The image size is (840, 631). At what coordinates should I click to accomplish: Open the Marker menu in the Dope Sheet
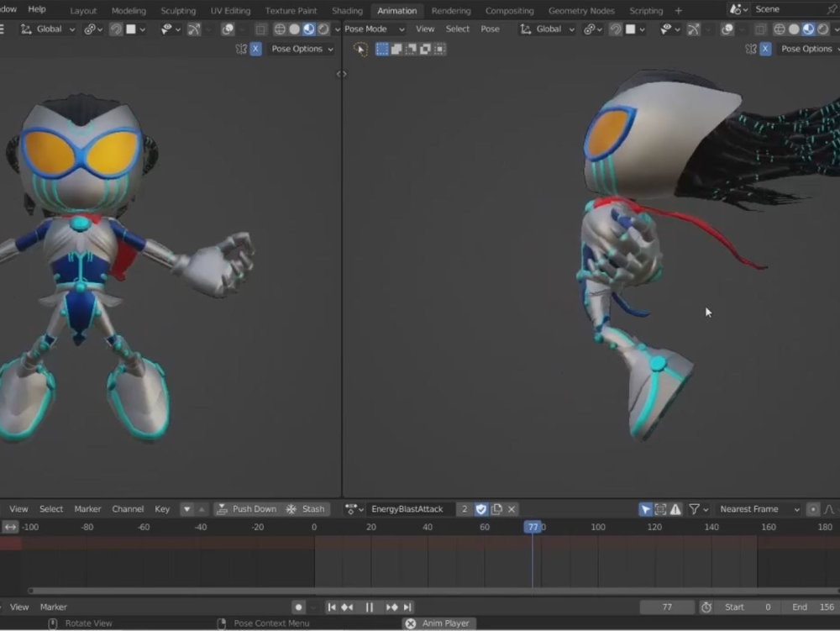(x=87, y=508)
